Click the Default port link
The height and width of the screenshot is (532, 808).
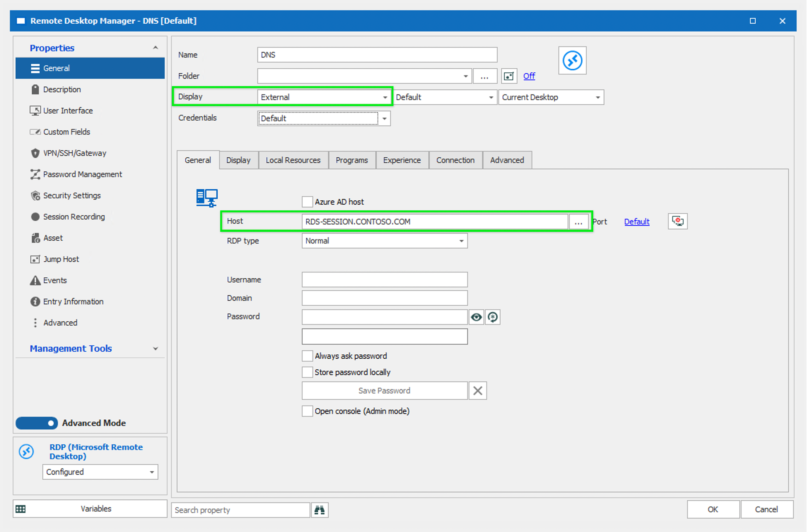(636, 222)
